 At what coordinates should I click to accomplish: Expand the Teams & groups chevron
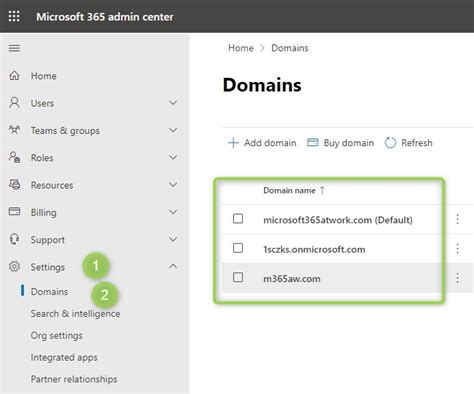coord(173,130)
